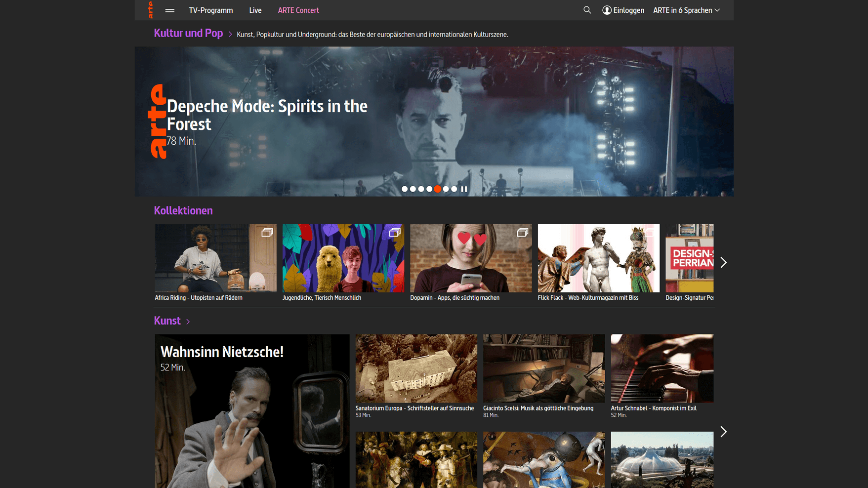Select the first carousel slide dot
Viewport: 868px width, 488px height.
click(x=405, y=189)
